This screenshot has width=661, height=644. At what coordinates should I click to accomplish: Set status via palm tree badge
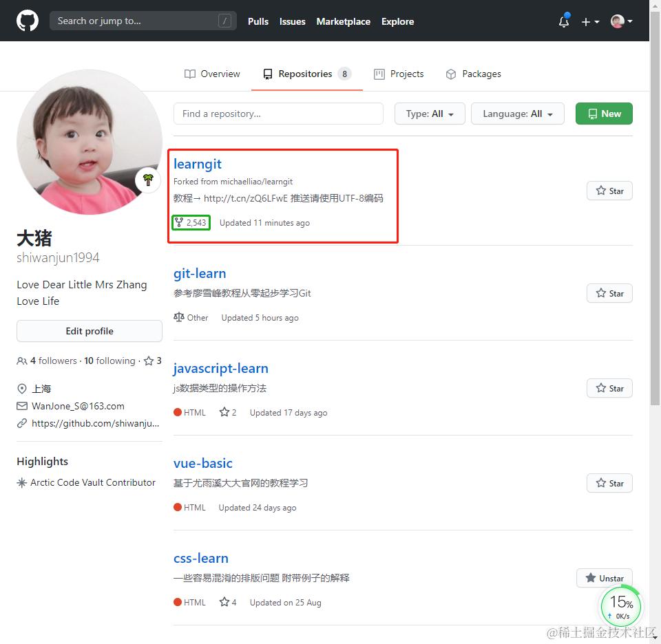(148, 180)
